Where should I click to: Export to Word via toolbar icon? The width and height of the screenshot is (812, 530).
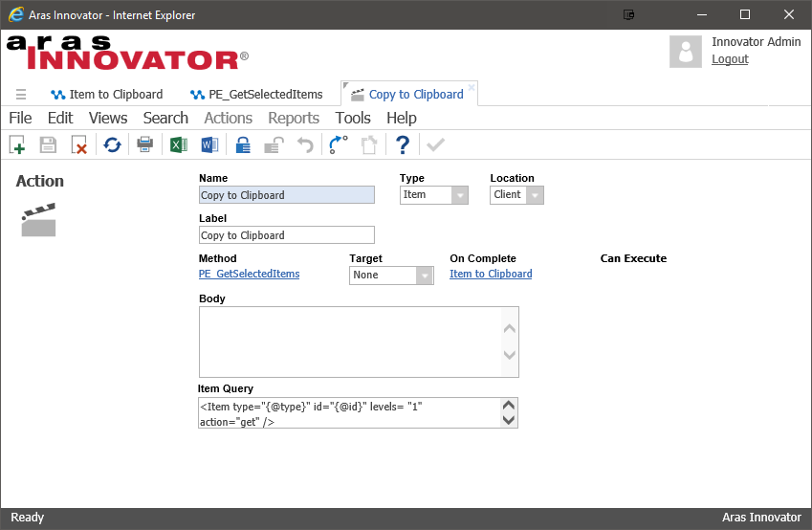209,145
